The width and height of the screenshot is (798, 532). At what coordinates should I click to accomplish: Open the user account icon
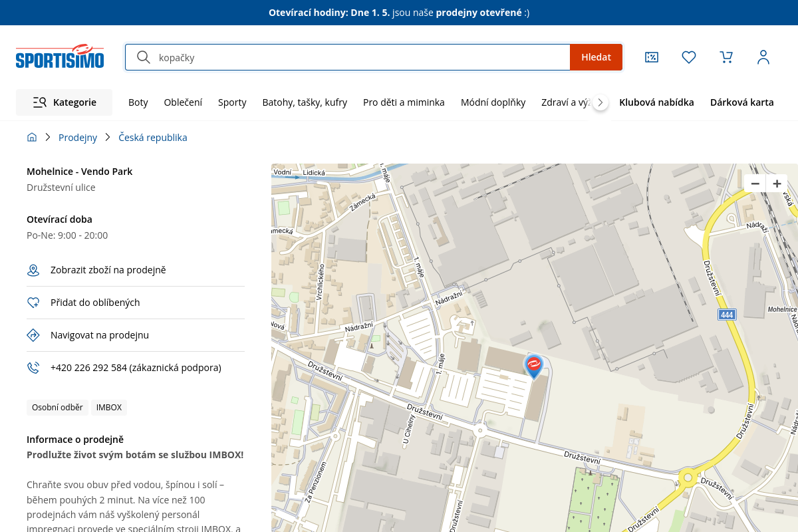(x=763, y=57)
